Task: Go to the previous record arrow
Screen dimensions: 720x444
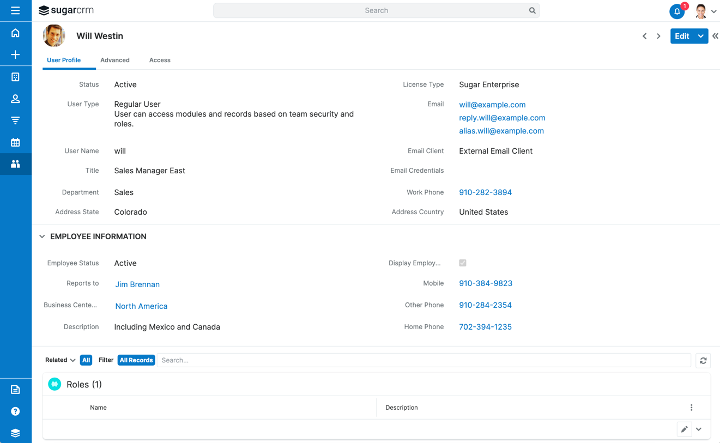Action: pos(645,36)
